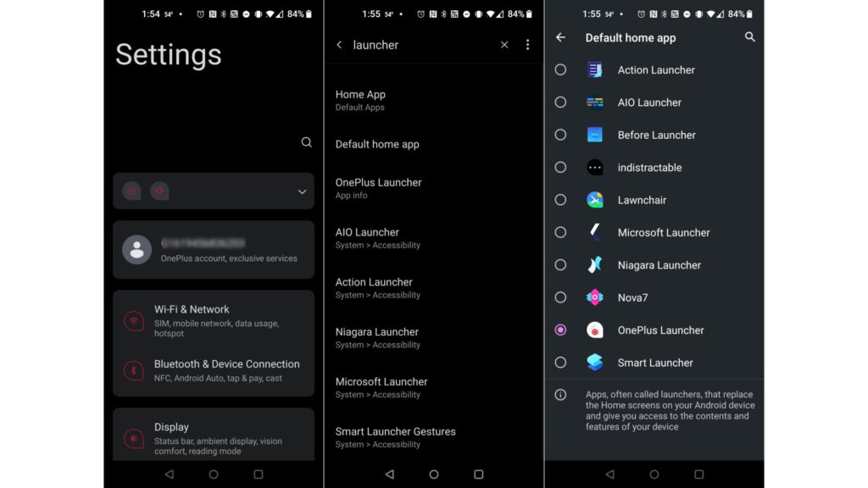Select Smart Launcher radio button

click(x=560, y=363)
